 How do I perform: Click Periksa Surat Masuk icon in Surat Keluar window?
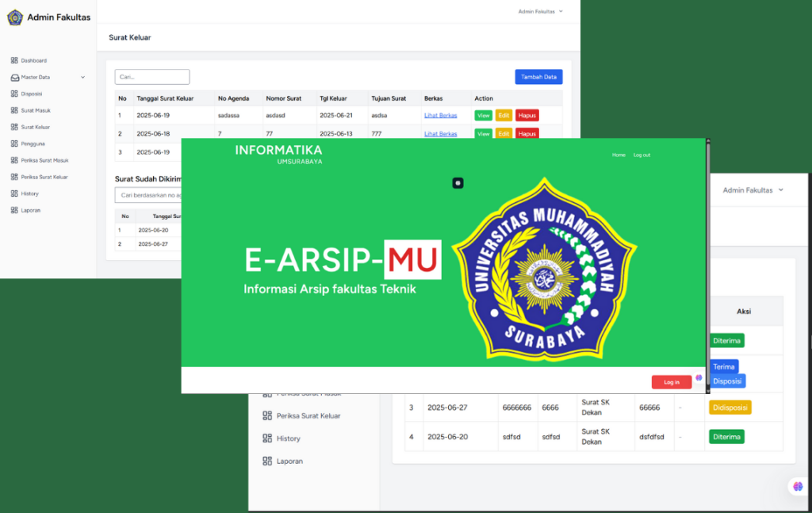coord(14,160)
